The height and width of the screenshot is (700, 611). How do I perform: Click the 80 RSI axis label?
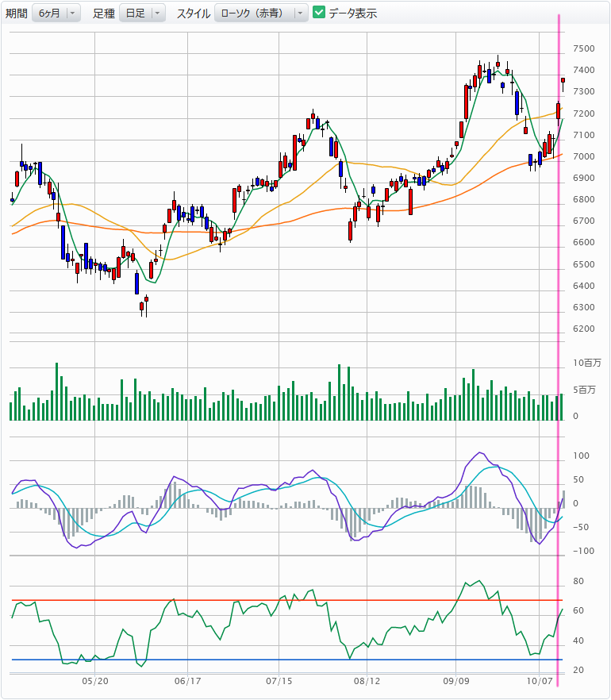(578, 581)
